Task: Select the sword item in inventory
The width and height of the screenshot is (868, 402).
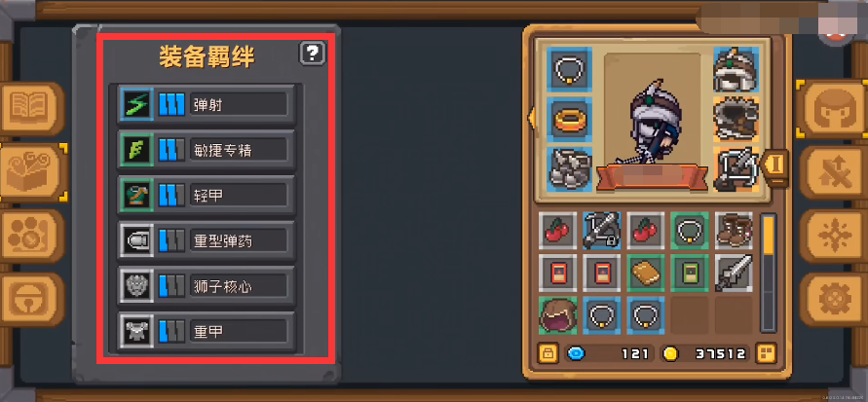Action: (x=734, y=273)
